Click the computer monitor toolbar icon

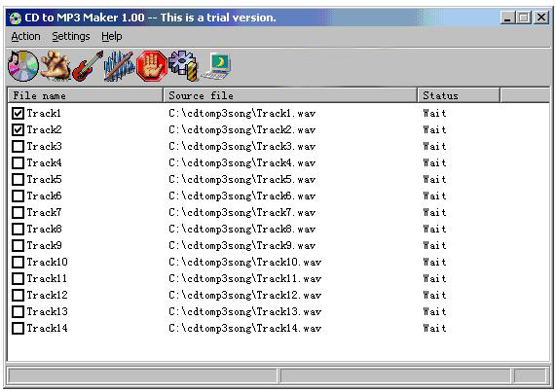click(216, 66)
